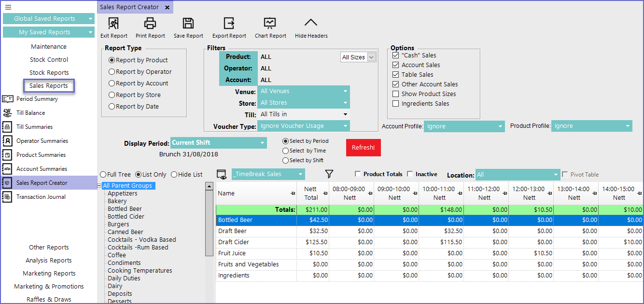
Task: Click the filter funnel icon
Action: [x=329, y=174]
